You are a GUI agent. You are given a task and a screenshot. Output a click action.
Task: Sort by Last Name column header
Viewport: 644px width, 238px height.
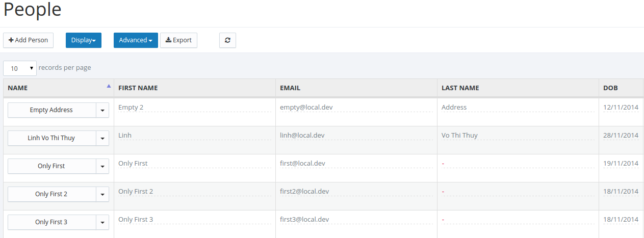tap(518, 88)
